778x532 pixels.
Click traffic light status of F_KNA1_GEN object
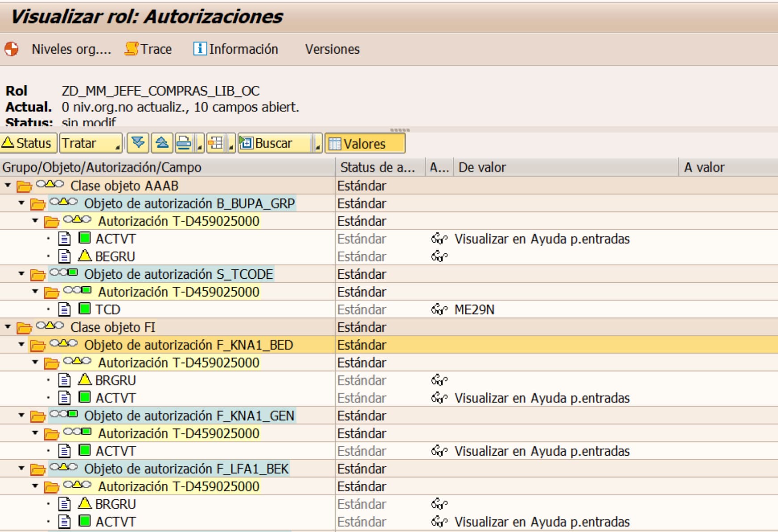coord(63,415)
